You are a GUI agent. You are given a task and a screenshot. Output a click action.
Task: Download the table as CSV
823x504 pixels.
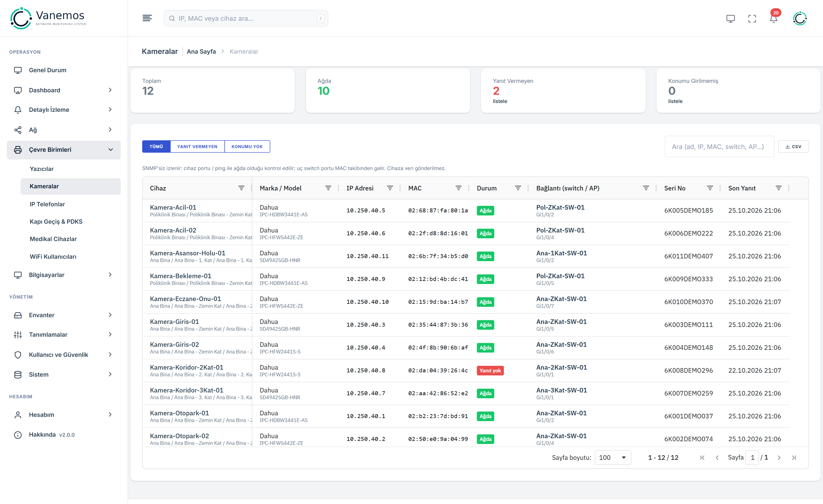(793, 146)
